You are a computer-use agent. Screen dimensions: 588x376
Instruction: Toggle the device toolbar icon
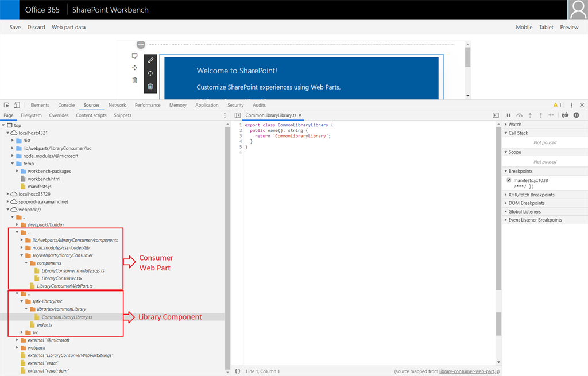[x=17, y=106]
